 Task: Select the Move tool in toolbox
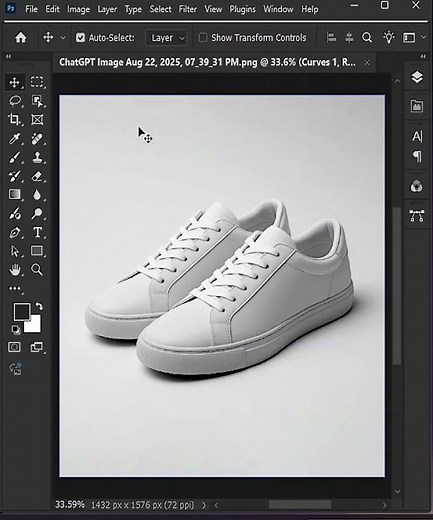(x=14, y=82)
